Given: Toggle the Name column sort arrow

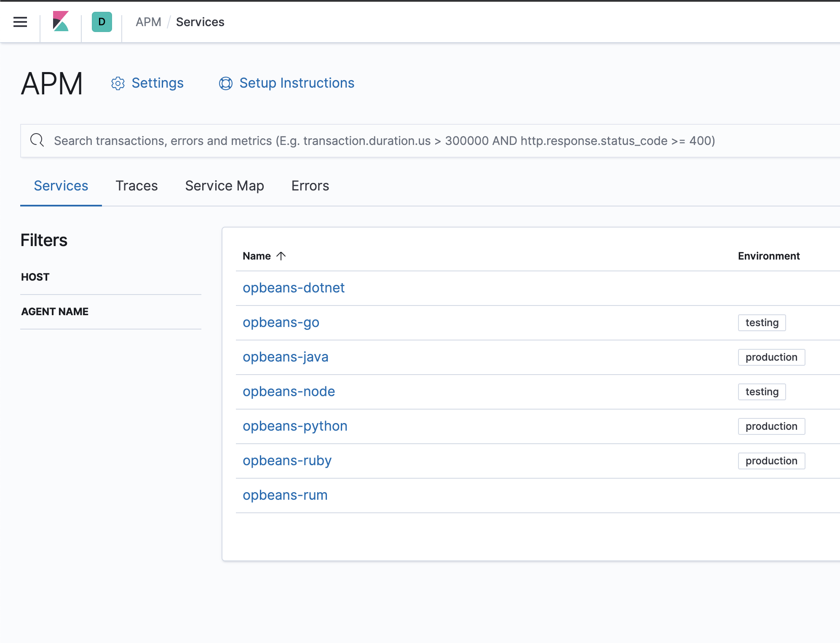Looking at the screenshot, I should click(281, 256).
